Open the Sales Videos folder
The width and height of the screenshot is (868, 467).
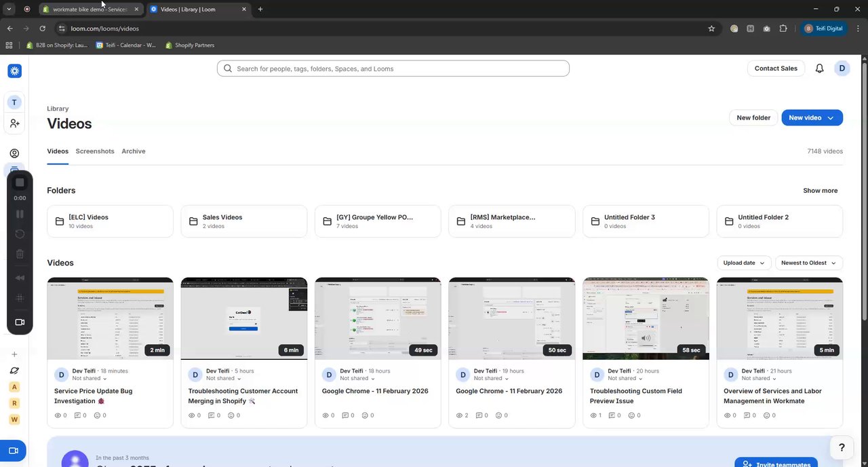pyautogui.click(x=244, y=221)
